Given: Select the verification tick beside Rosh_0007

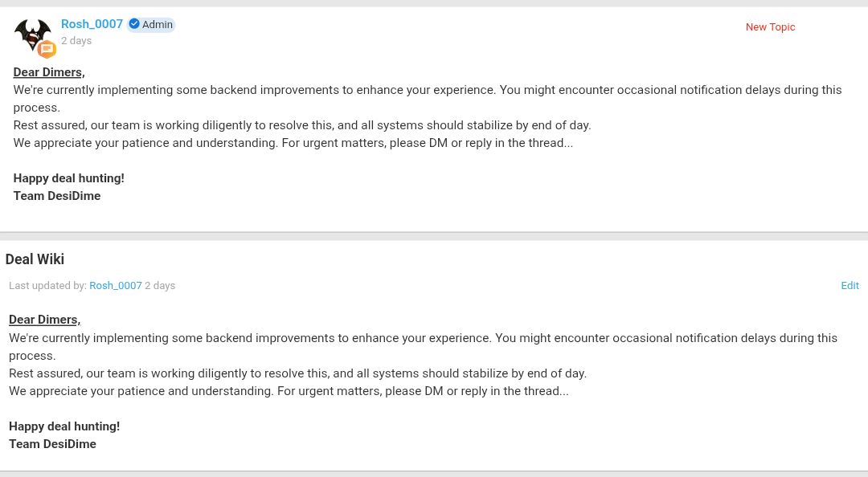Looking at the screenshot, I should (x=134, y=23).
